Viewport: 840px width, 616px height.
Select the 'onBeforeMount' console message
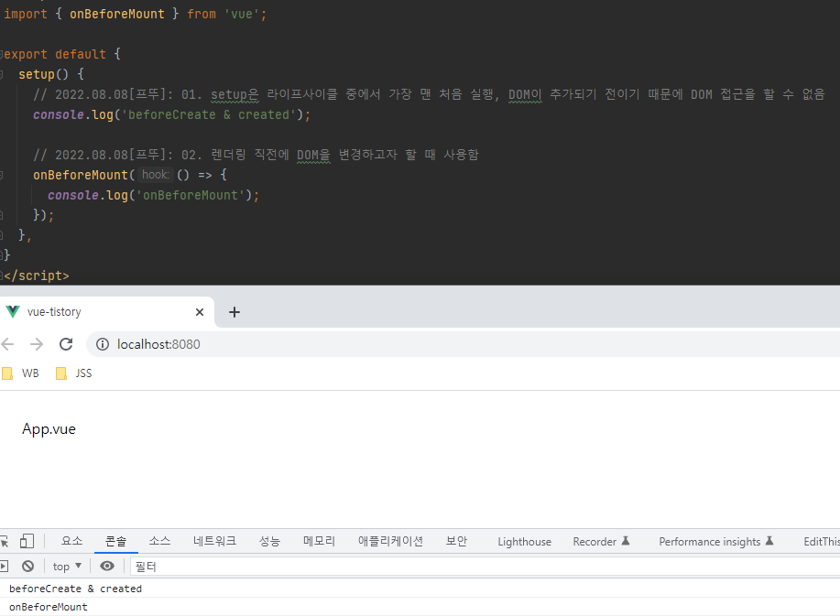point(49,607)
